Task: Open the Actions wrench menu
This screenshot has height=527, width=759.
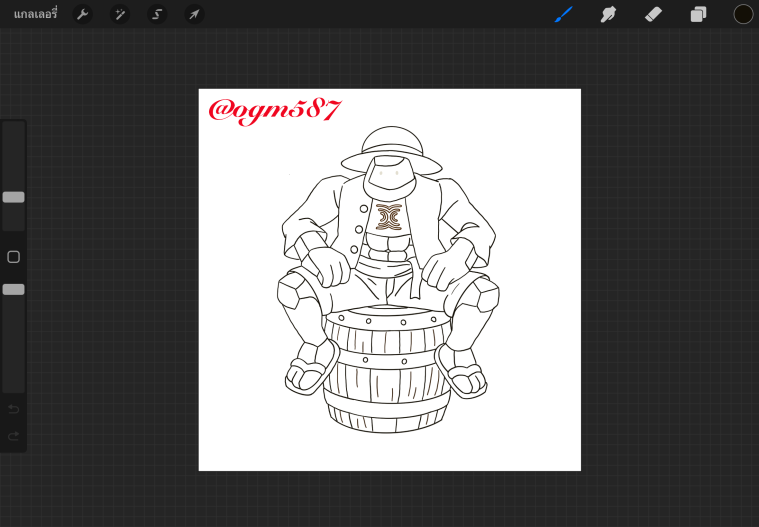Action: (x=82, y=14)
